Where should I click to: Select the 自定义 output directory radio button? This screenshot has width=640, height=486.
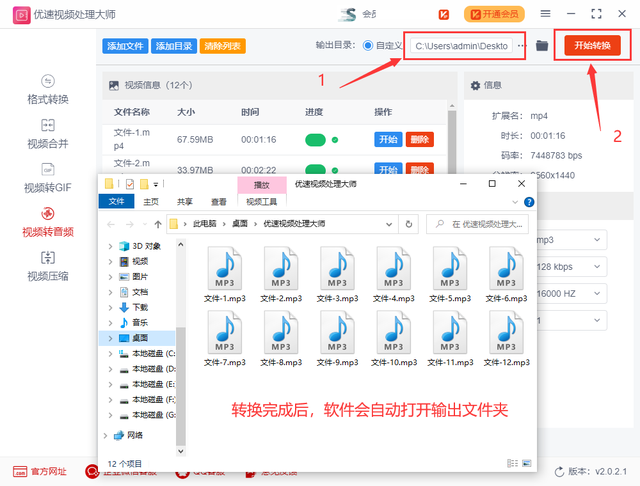(x=368, y=46)
